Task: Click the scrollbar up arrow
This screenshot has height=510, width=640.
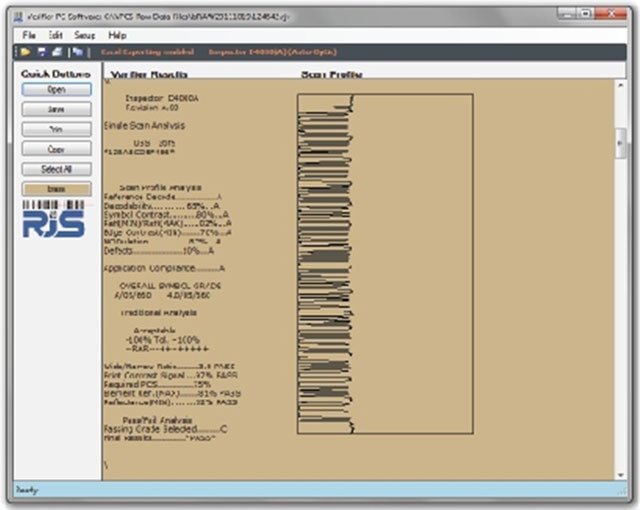Action: coord(620,85)
